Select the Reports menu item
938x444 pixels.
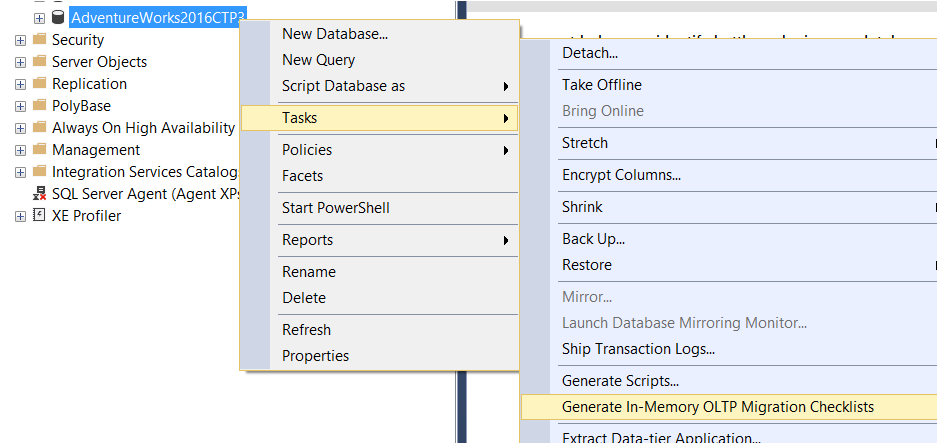pyautogui.click(x=379, y=240)
